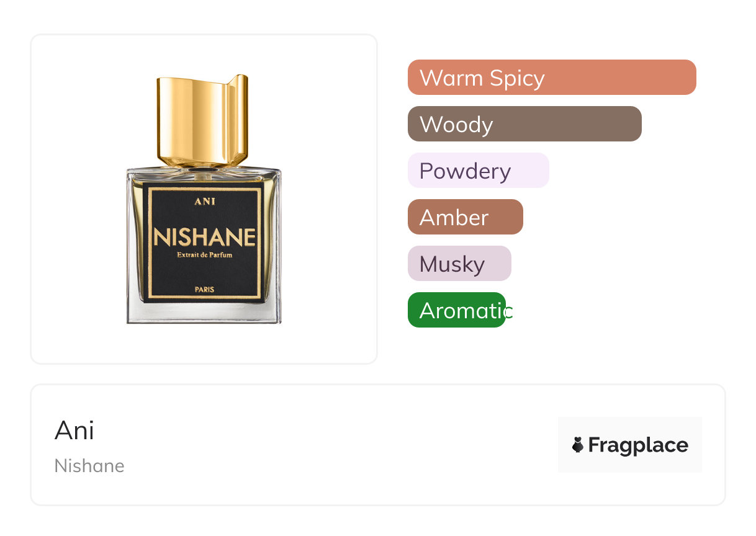Open the Nishane brand name below the title
Screen dimensions: 756x536
click(x=89, y=466)
